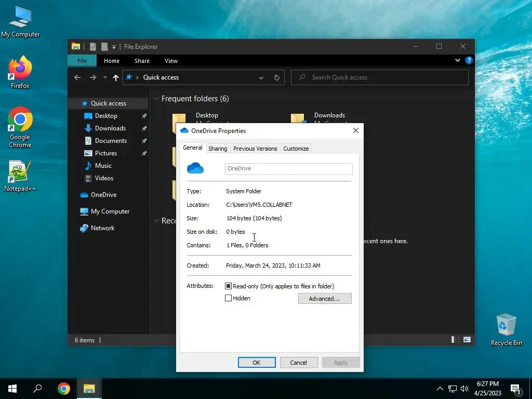Click New folder quick access toolbar icon
Screen dimensions: 532x399
[104, 46]
